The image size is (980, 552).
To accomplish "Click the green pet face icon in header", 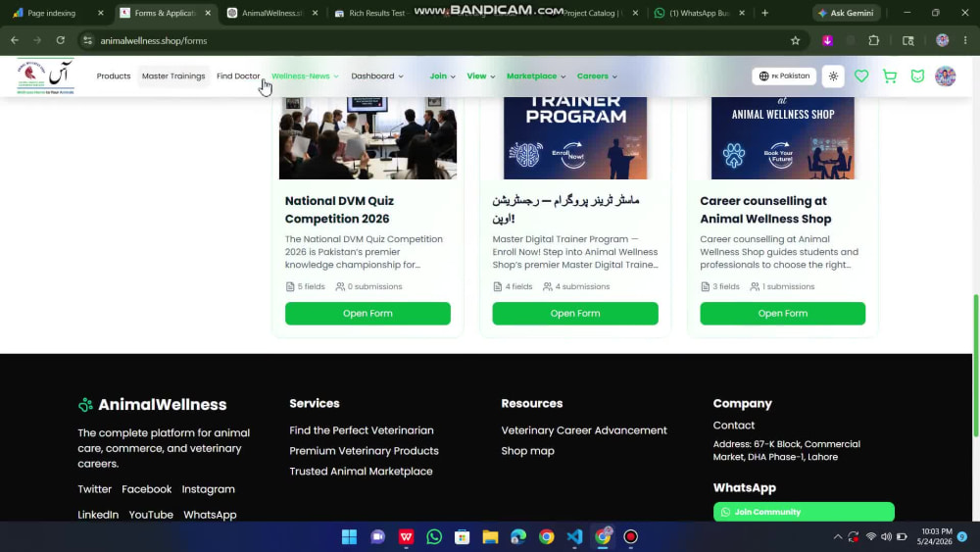I will [x=917, y=76].
